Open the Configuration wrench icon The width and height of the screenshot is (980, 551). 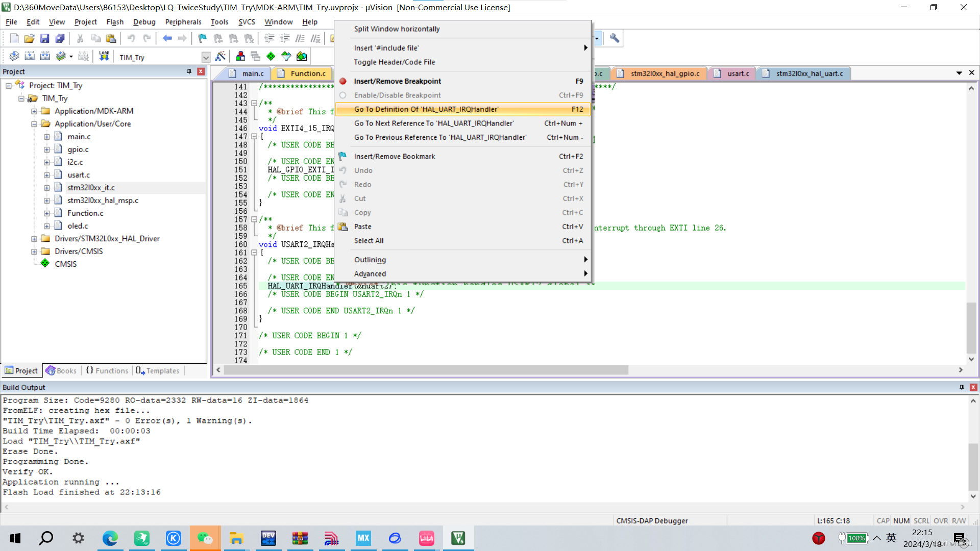click(x=615, y=38)
